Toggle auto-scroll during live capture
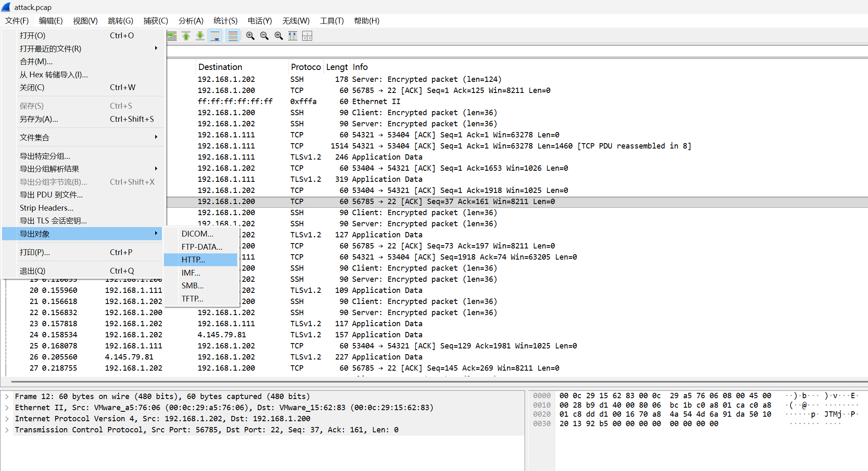The width and height of the screenshot is (868, 471). 215,36
